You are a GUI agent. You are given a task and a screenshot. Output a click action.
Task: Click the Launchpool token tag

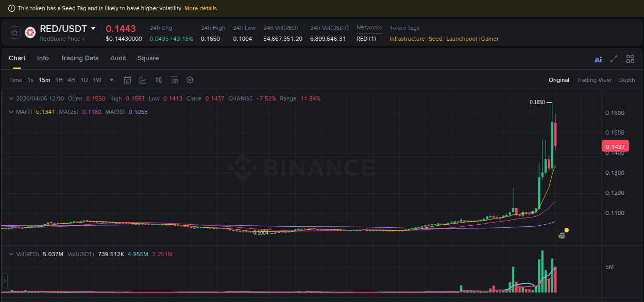(462, 39)
